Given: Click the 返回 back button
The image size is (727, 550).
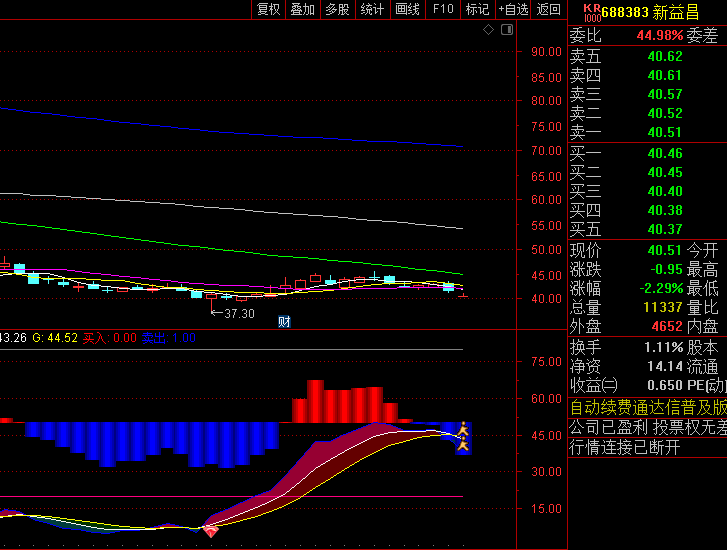Looking at the screenshot, I should point(548,9).
